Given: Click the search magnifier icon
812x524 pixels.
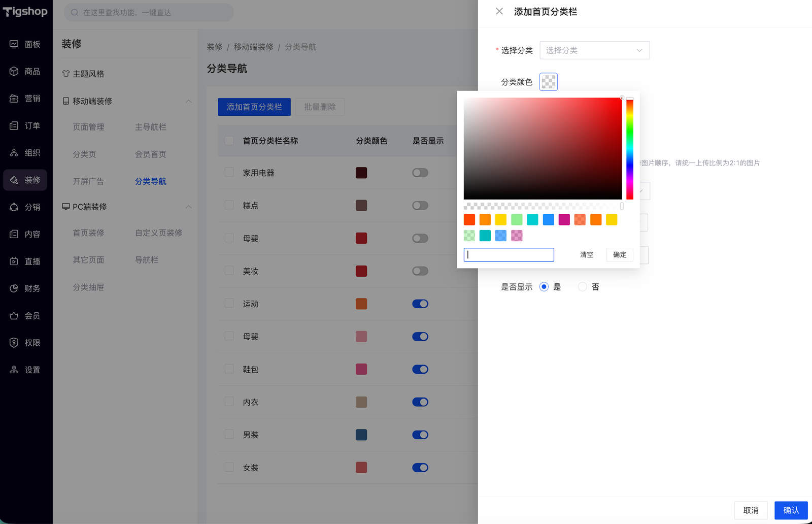Looking at the screenshot, I should [x=75, y=12].
